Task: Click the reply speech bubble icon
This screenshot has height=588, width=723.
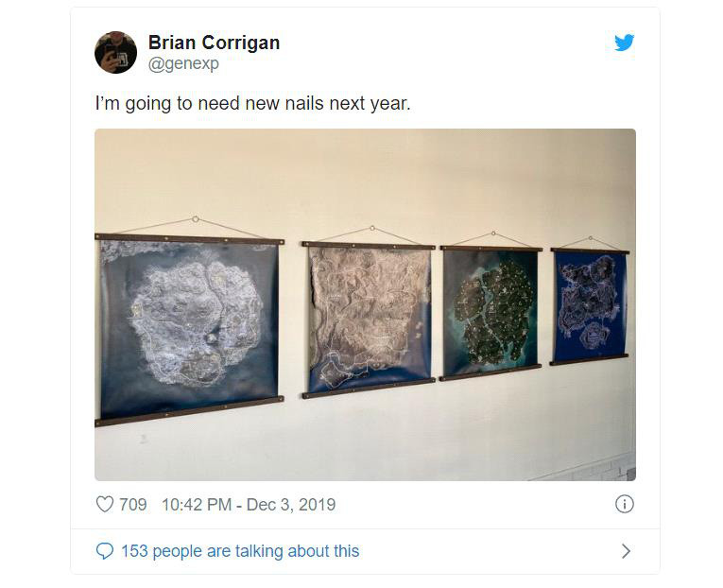Action: tap(105, 550)
